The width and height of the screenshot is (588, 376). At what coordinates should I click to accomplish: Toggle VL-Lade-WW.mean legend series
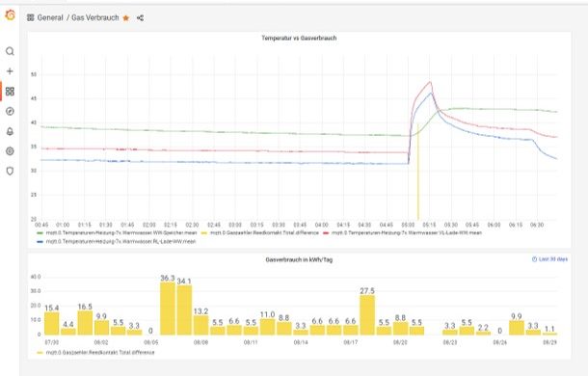click(x=407, y=233)
